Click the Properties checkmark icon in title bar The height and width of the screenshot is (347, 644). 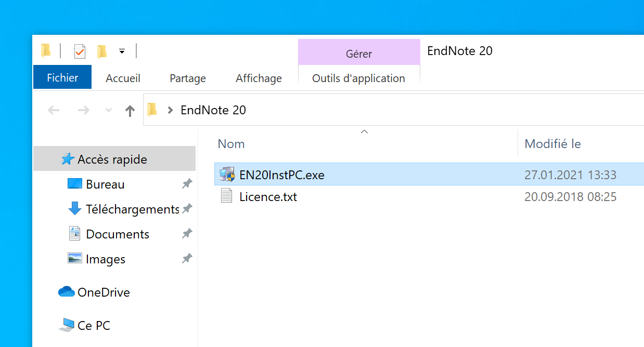(80, 51)
